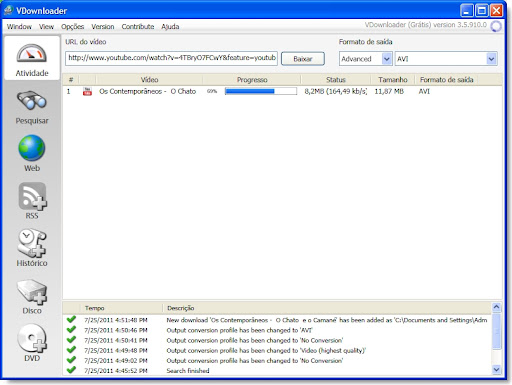The height and width of the screenshot is (385, 512).
Task: Maximize the VDownloader window
Action: (482, 11)
